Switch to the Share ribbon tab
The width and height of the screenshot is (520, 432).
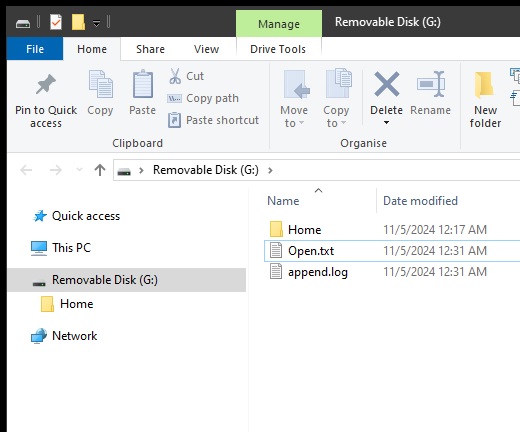[150, 49]
